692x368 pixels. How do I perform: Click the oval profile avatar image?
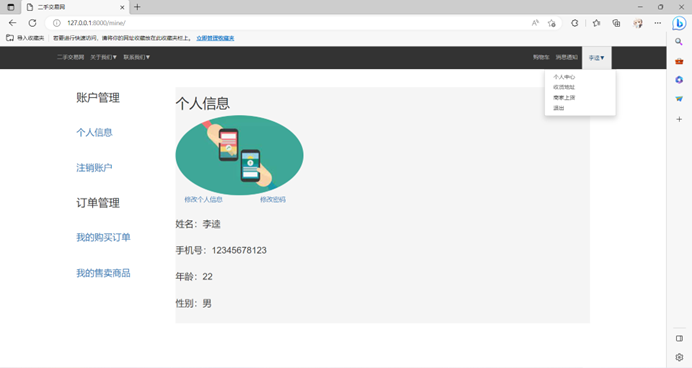[x=239, y=155]
